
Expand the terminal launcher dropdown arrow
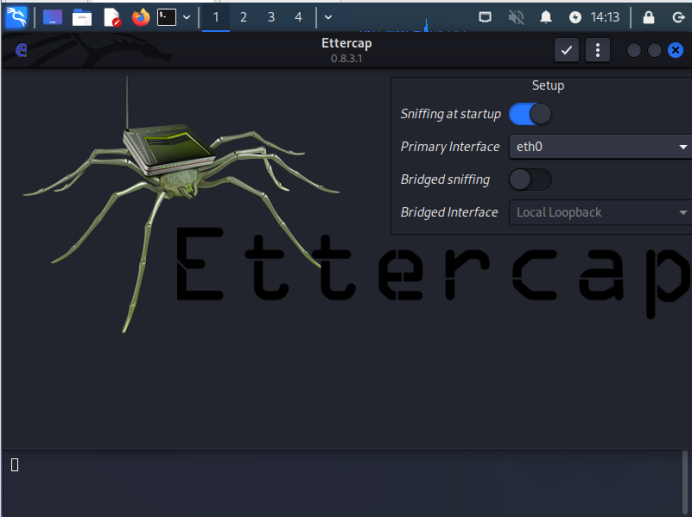coord(187,18)
